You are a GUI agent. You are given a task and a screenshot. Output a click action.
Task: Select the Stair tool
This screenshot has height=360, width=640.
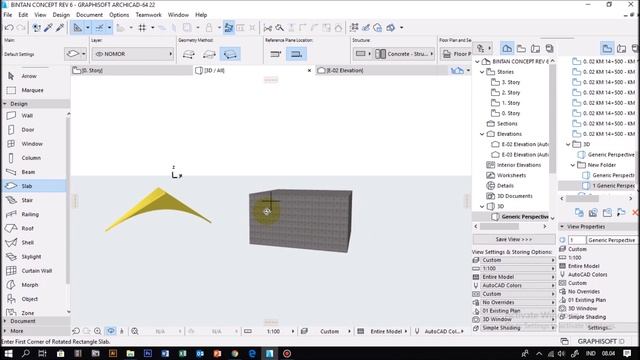tap(27, 200)
